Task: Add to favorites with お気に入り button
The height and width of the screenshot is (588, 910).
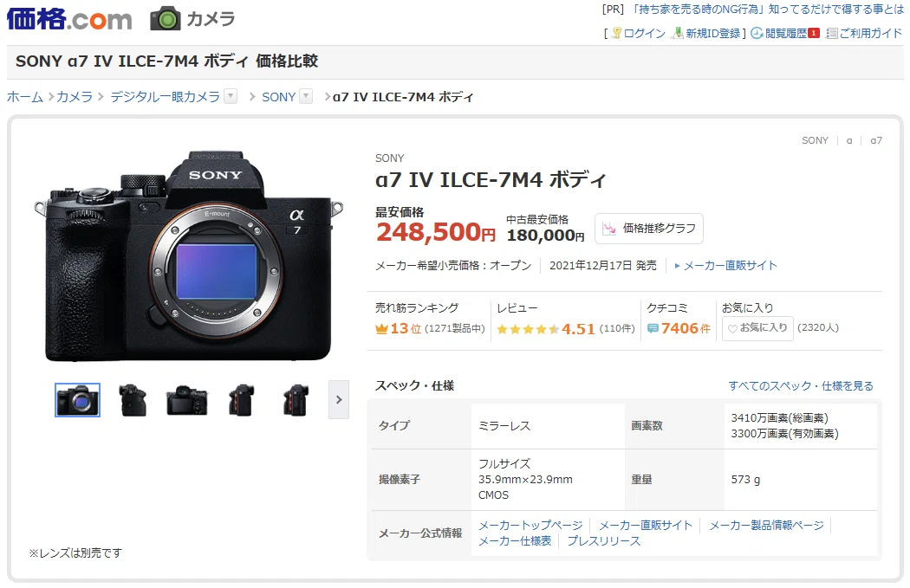Action: tap(757, 328)
